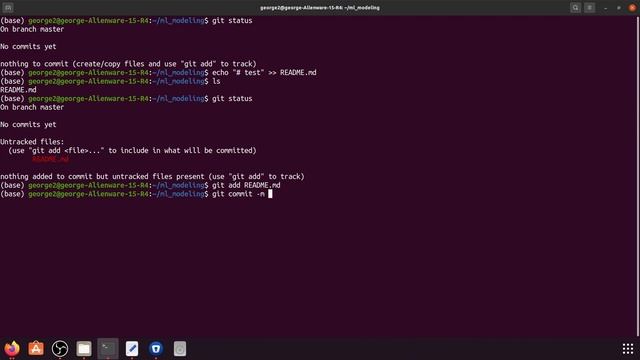Click the terminal vertical scrollbar
Image resolution: width=640 pixels, height=360 pixels.
point(638,176)
